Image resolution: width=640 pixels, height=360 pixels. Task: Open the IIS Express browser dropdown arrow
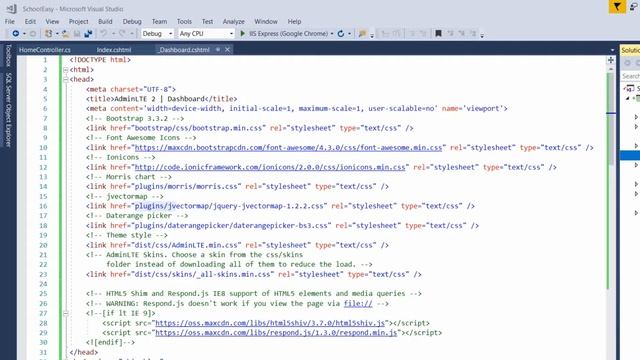pos(332,34)
